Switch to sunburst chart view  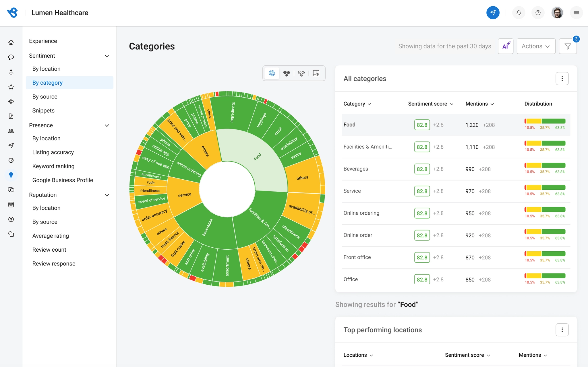pos(272,73)
